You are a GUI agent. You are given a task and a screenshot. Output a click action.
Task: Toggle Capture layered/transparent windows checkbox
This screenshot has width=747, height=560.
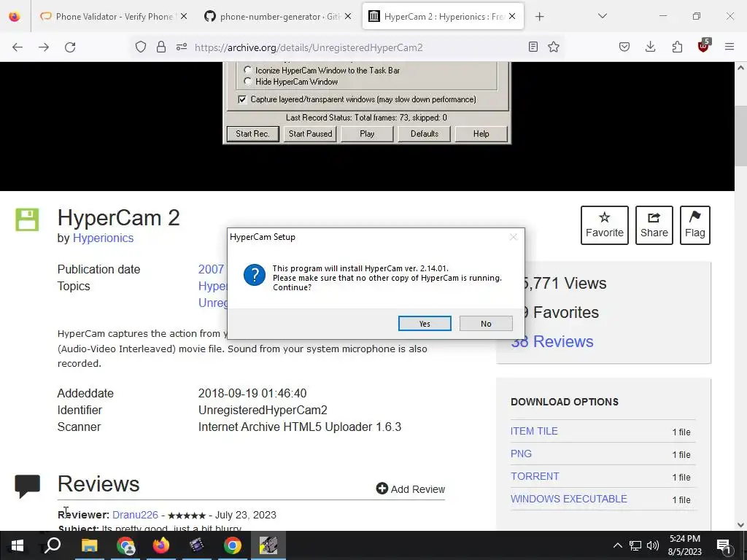point(242,99)
